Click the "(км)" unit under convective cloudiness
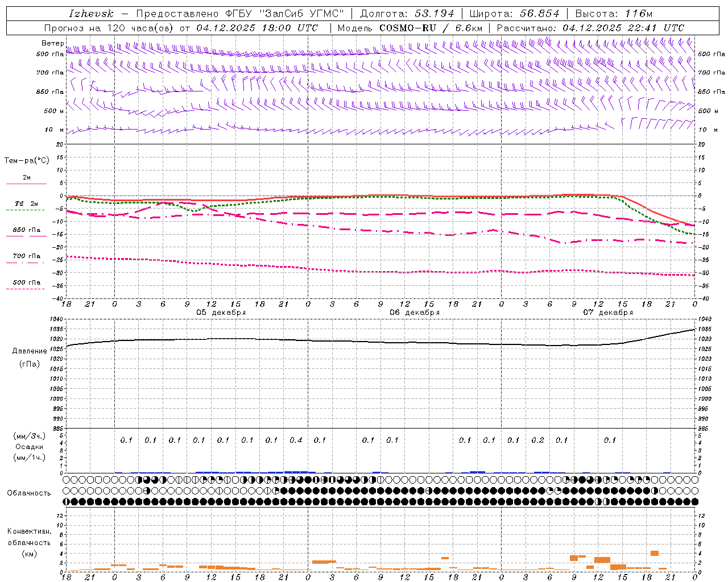 (30, 554)
